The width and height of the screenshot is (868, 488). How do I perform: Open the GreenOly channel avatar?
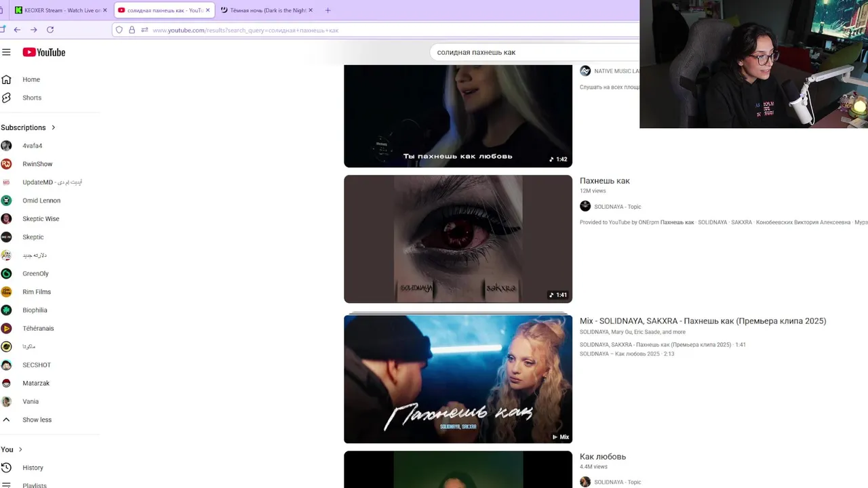(x=6, y=274)
